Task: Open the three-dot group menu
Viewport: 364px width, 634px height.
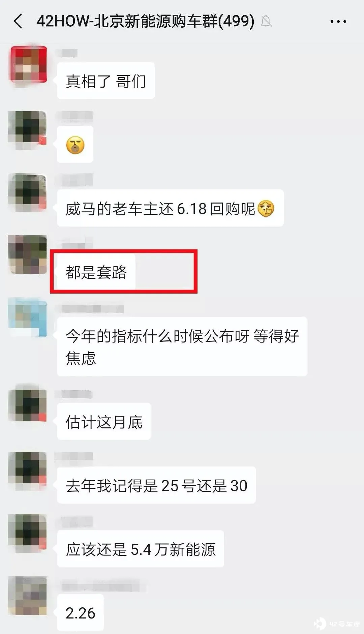Action: (x=338, y=22)
